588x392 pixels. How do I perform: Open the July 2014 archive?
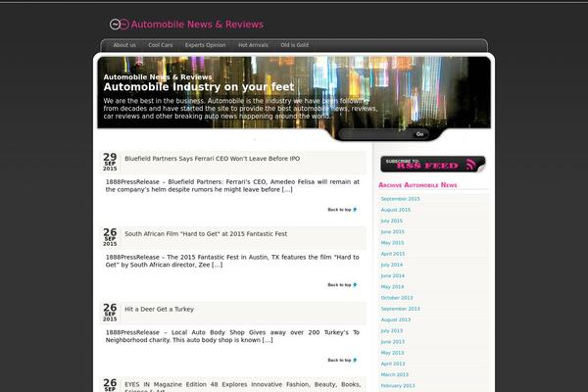click(x=391, y=265)
